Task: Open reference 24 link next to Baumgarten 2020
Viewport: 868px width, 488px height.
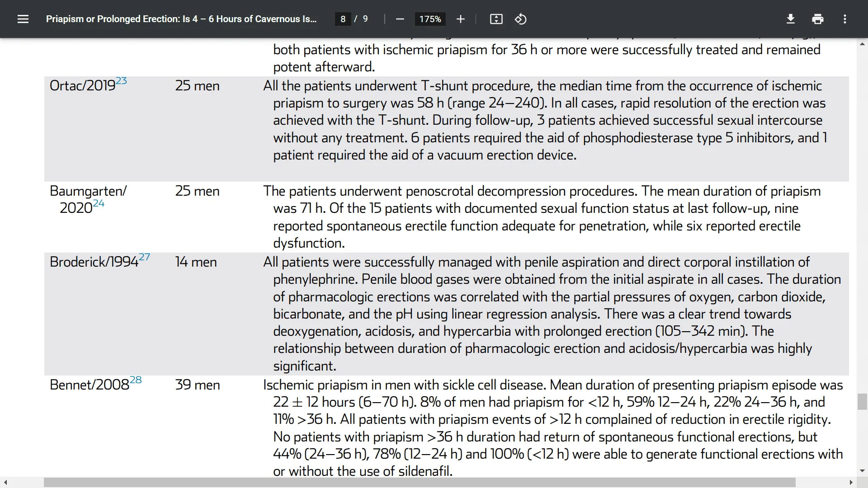Action: tap(99, 203)
